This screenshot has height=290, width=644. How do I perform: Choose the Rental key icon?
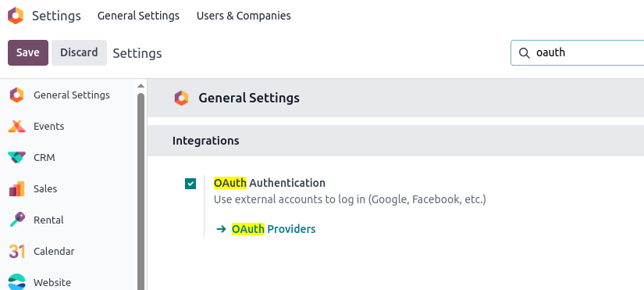[x=17, y=220]
